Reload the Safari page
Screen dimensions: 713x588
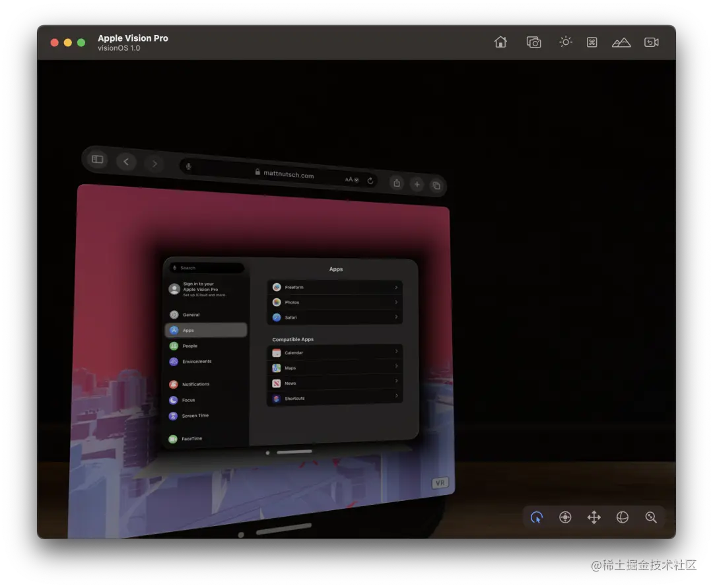coord(370,181)
